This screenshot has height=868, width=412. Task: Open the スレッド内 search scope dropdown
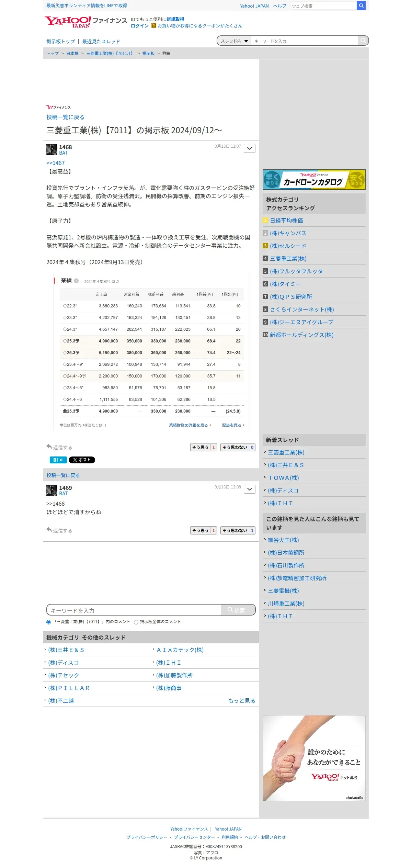tap(234, 41)
